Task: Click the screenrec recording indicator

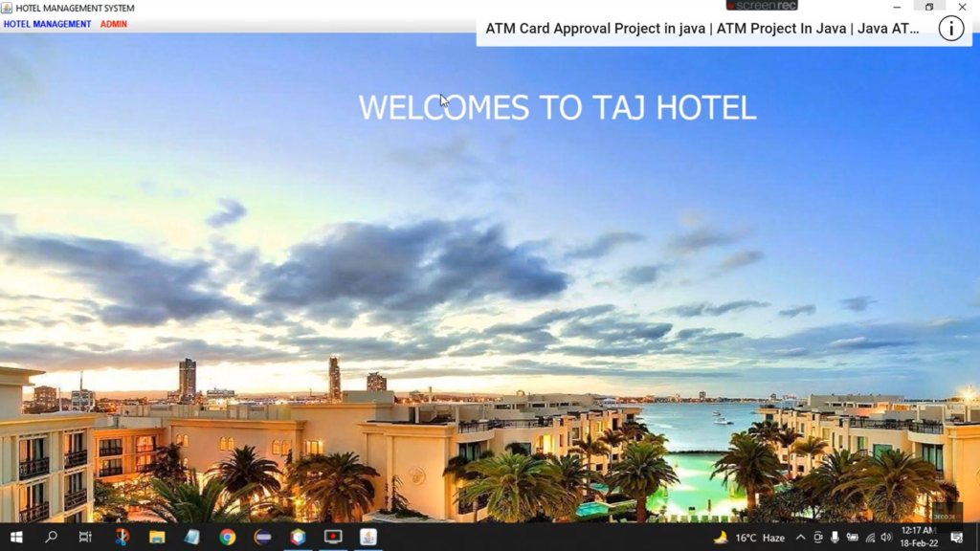Action: point(762,6)
